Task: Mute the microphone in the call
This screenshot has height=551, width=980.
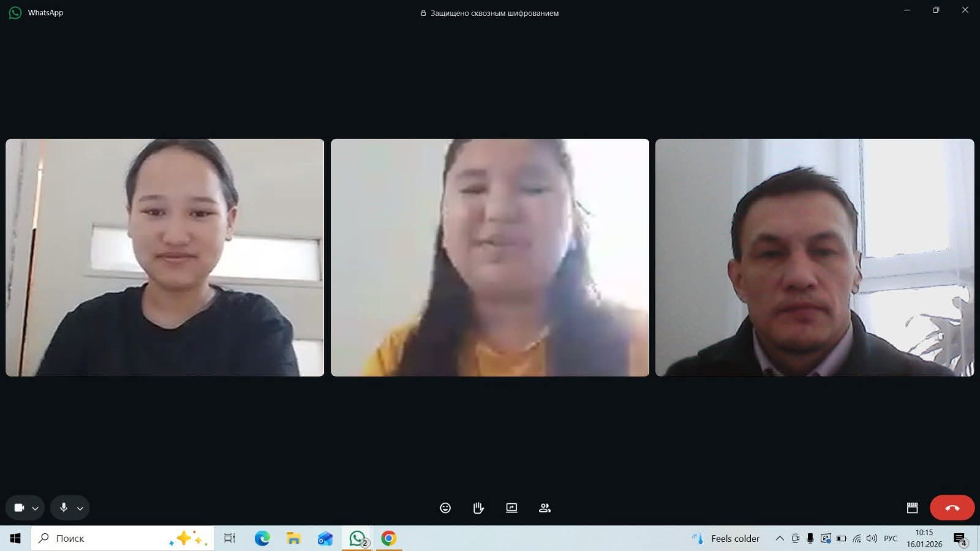Action: 64,508
